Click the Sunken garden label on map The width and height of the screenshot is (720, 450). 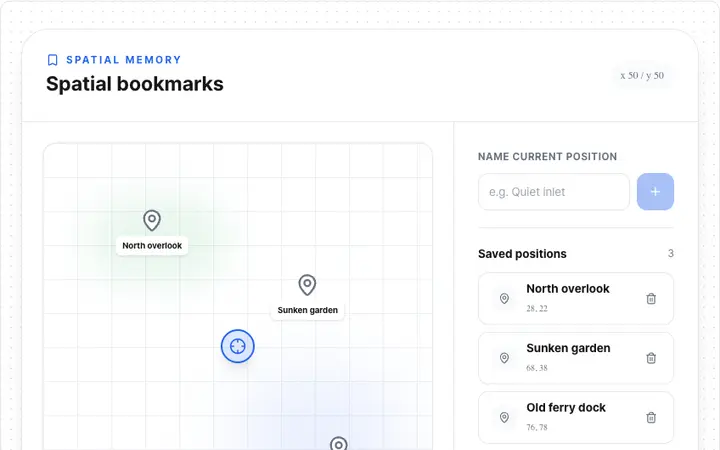(308, 310)
